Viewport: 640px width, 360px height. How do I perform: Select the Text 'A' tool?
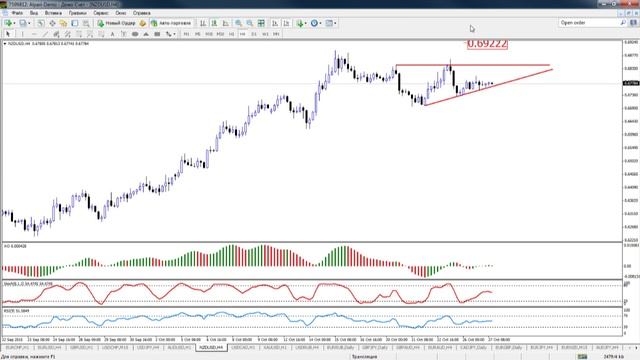click(112, 34)
